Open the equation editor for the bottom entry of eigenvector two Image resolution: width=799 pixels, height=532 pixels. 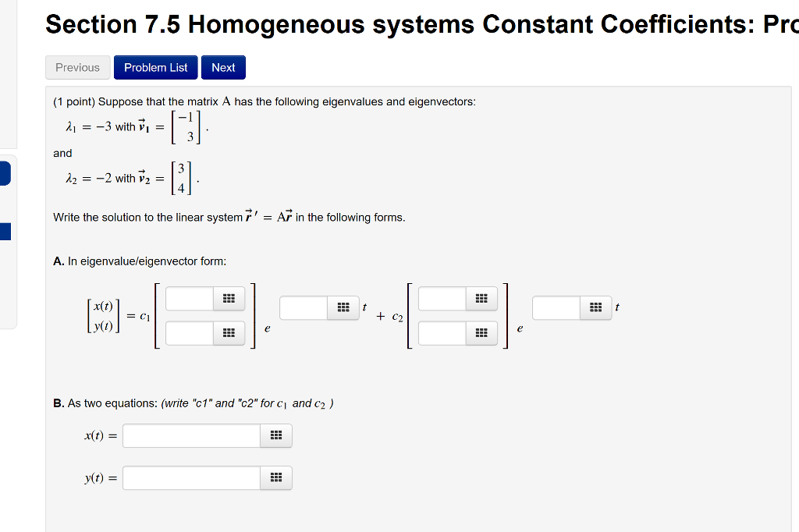[x=481, y=333]
